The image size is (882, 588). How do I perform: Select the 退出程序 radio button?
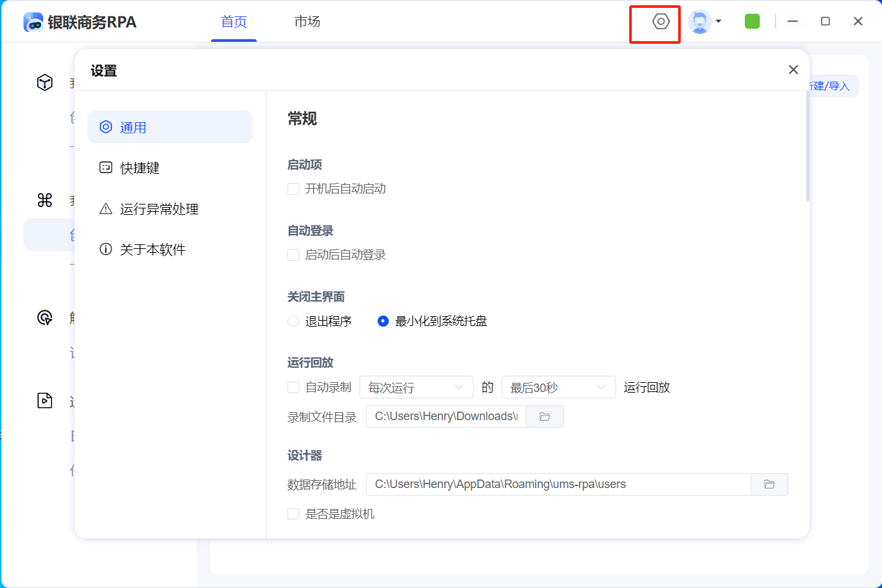point(293,321)
